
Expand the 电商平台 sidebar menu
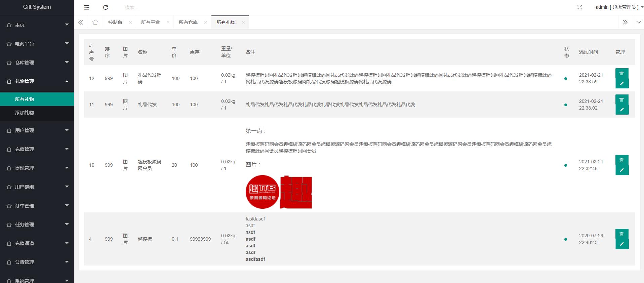pyautogui.click(x=37, y=44)
